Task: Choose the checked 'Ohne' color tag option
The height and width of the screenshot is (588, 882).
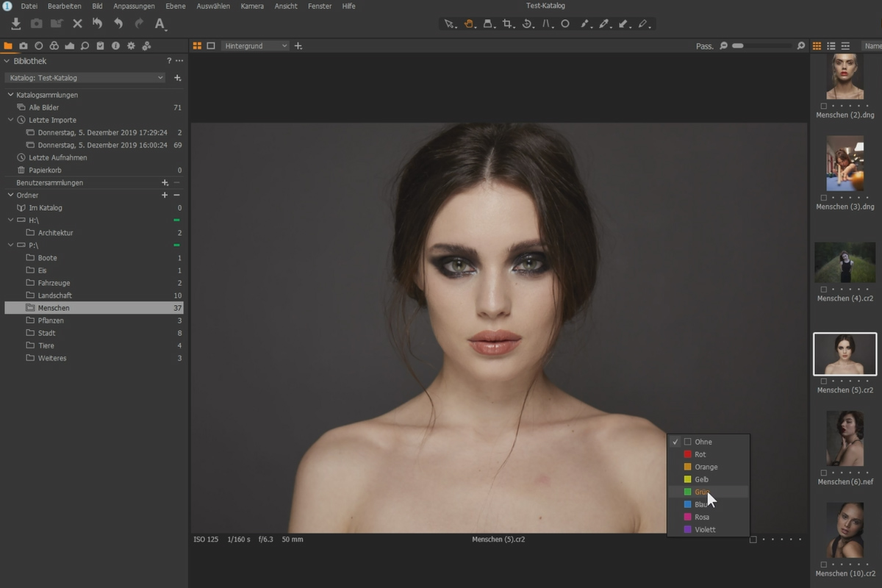Action: (709, 442)
